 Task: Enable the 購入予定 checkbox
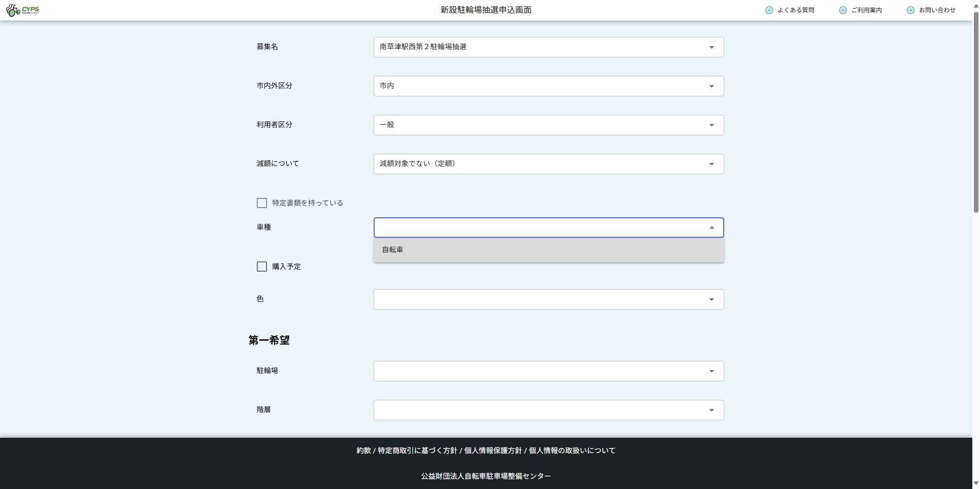pos(262,267)
